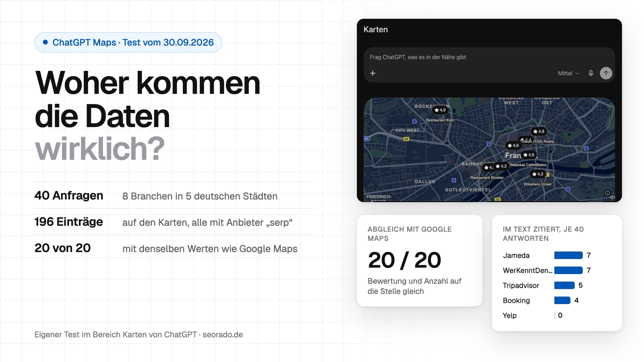Image resolution: width=644 pixels, height=362 pixels.
Task: Tap the microphone icon for voice input
Action: [591, 73]
